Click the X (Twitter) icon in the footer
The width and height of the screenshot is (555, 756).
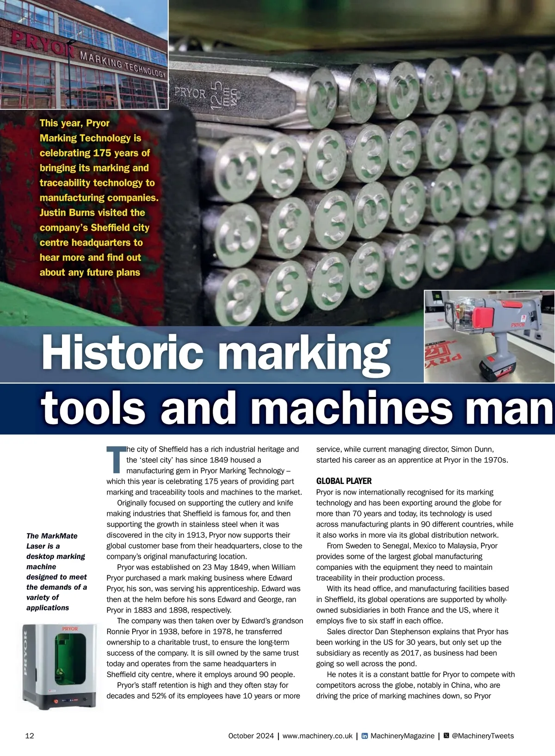coord(446,736)
